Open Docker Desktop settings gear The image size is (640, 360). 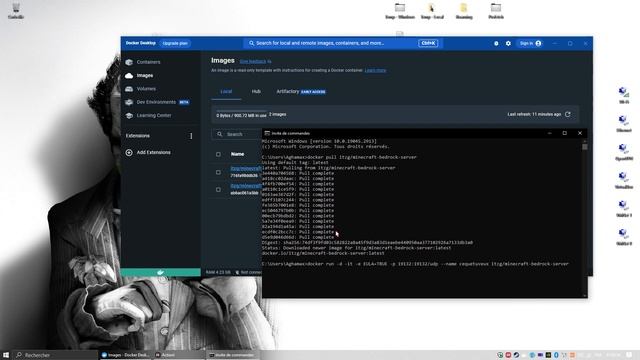point(508,43)
